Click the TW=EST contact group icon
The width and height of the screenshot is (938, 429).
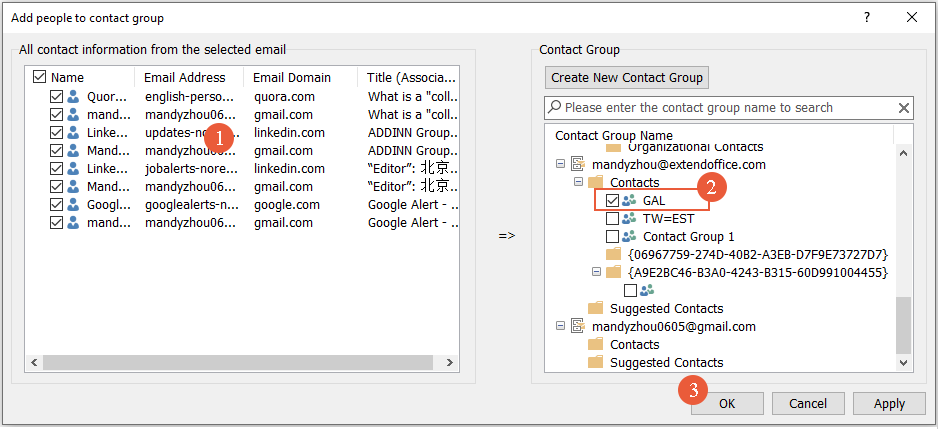point(629,219)
